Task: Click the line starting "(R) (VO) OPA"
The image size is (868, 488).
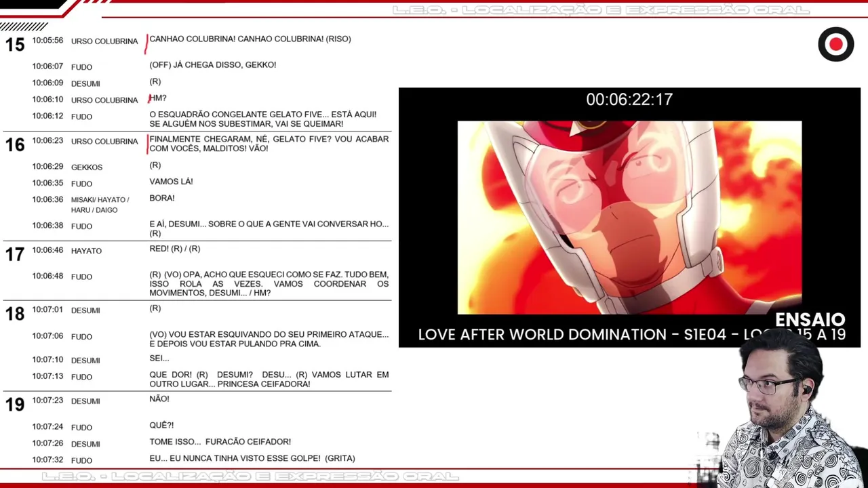Action: point(269,284)
